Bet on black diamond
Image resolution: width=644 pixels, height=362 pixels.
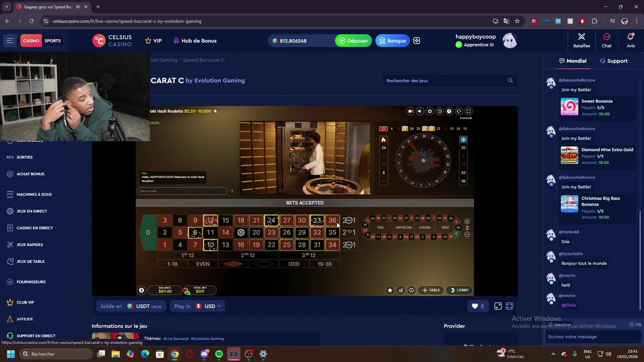264,264
